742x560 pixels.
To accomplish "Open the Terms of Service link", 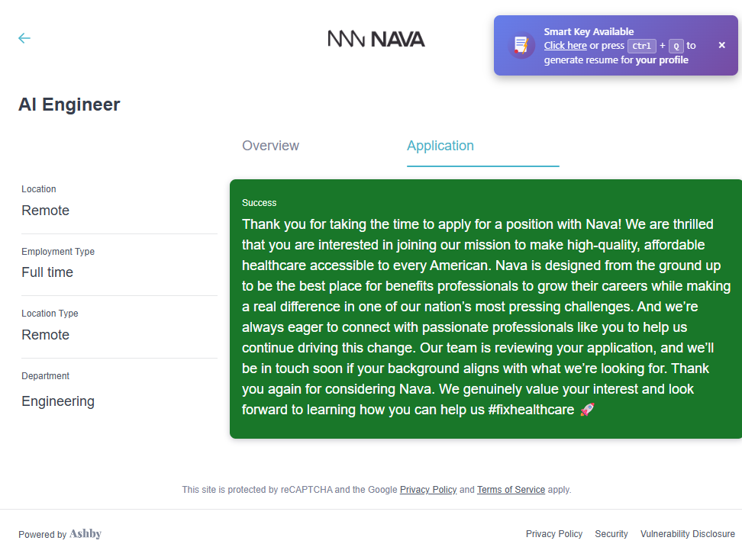I will click(511, 490).
